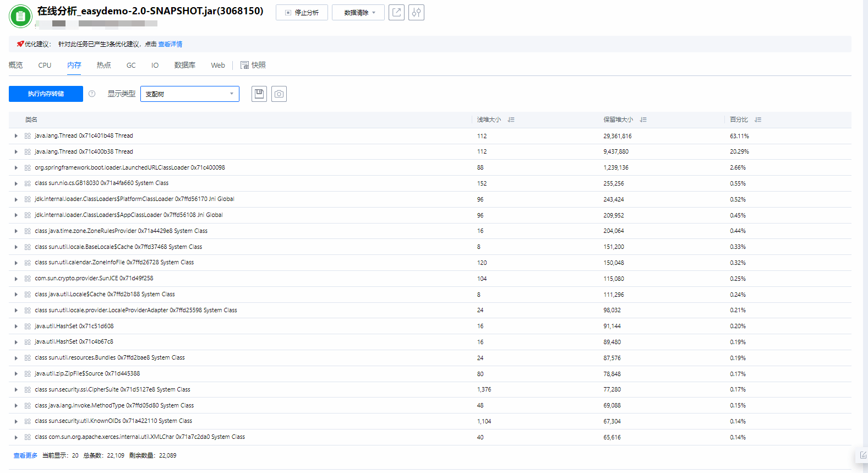The height and width of the screenshot is (473, 868).
Task: Click com.sun.crypto.provider.SunJCE class name
Action: coord(94,279)
